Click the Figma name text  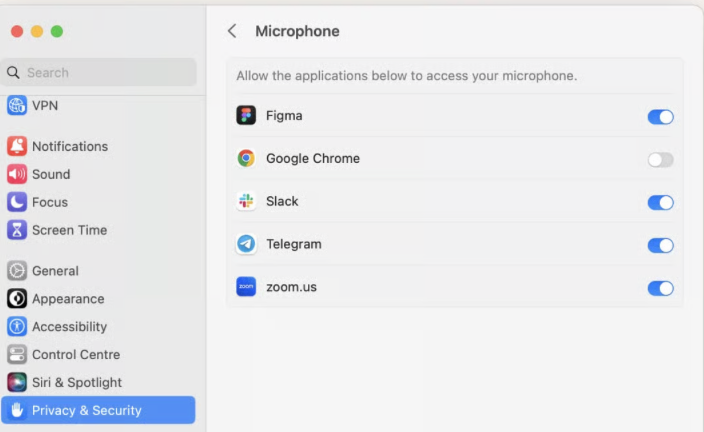click(284, 116)
